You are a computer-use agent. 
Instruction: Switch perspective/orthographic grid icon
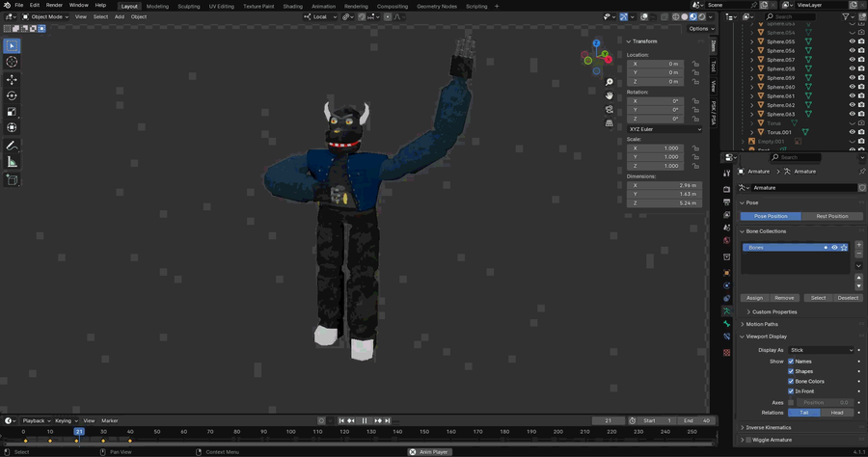[x=609, y=123]
